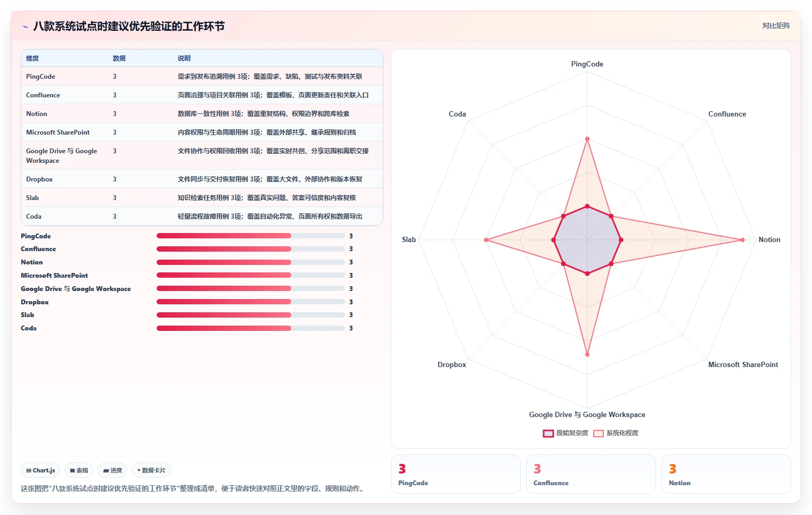Open the Confluence data card
This screenshot has height=515, width=812.
(591, 474)
